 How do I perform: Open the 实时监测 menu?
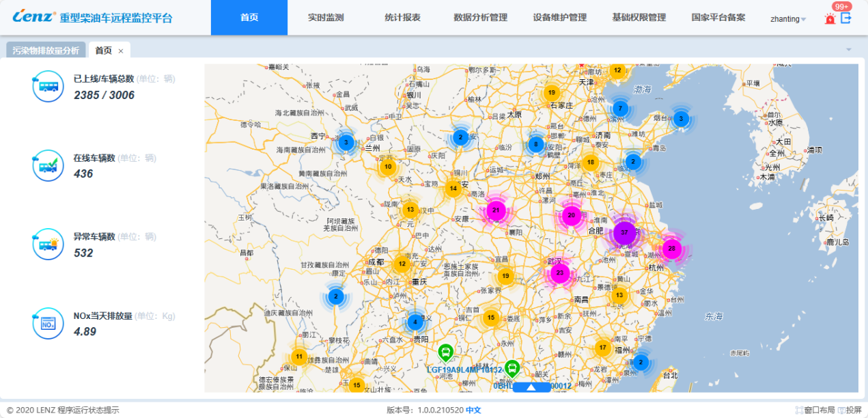click(x=326, y=18)
